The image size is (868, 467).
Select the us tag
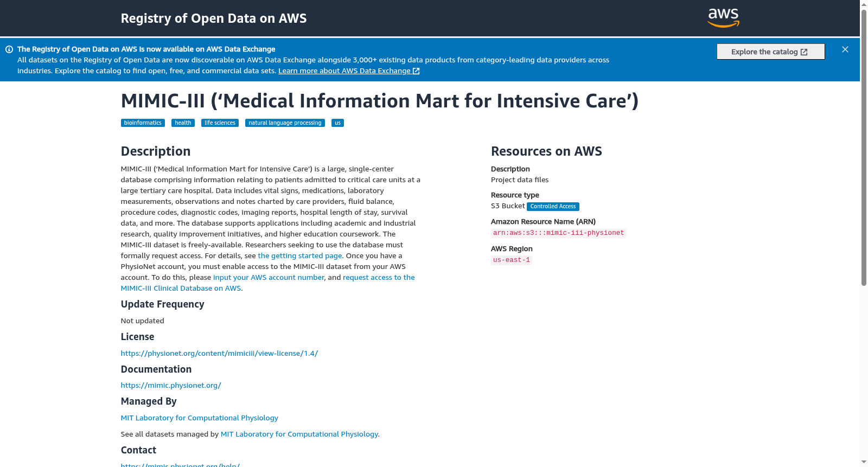coord(337,123)
